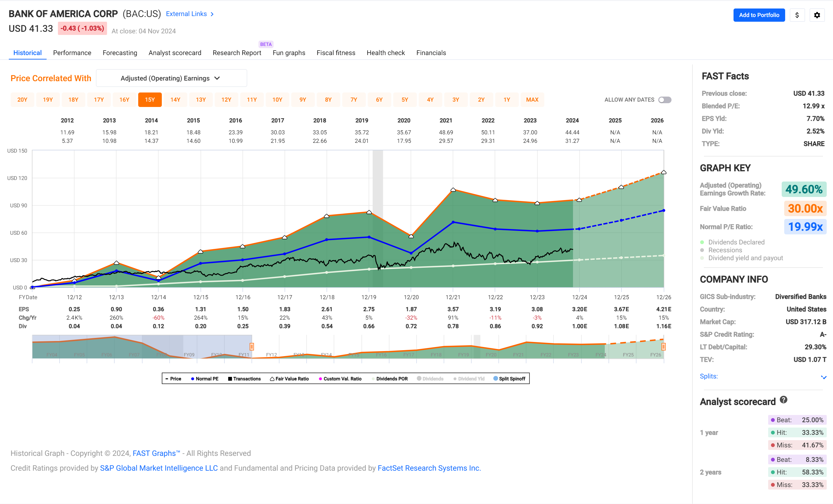Click the Normal PE dot at 12/19
The width and height of the screenshot is (833, 504).
tap(369, 237)
